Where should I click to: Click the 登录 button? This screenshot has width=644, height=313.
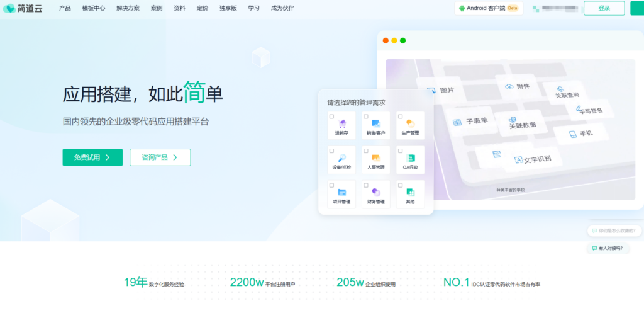604,8
